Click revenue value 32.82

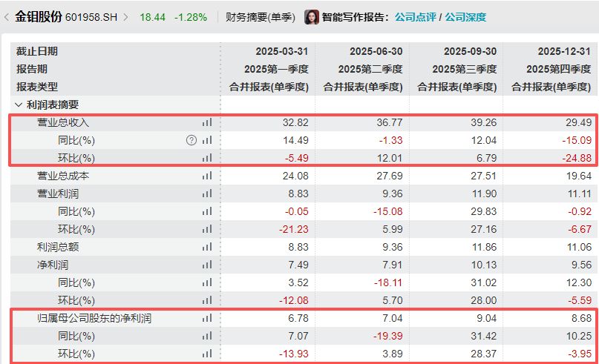[x=295, y=122]
